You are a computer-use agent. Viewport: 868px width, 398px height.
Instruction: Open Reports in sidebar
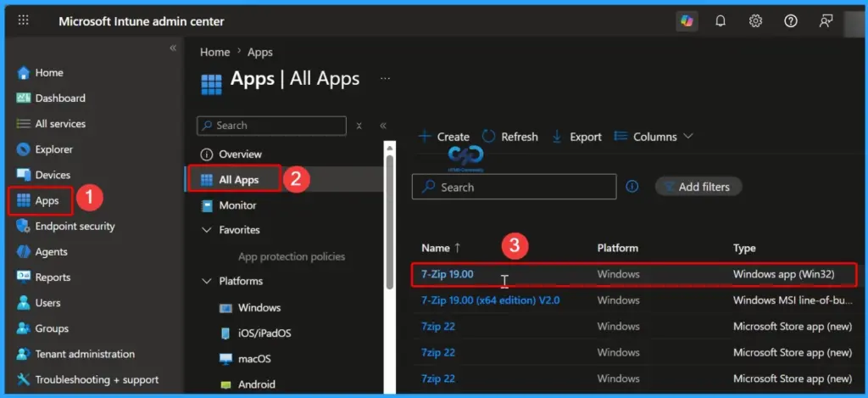point(43,277)
